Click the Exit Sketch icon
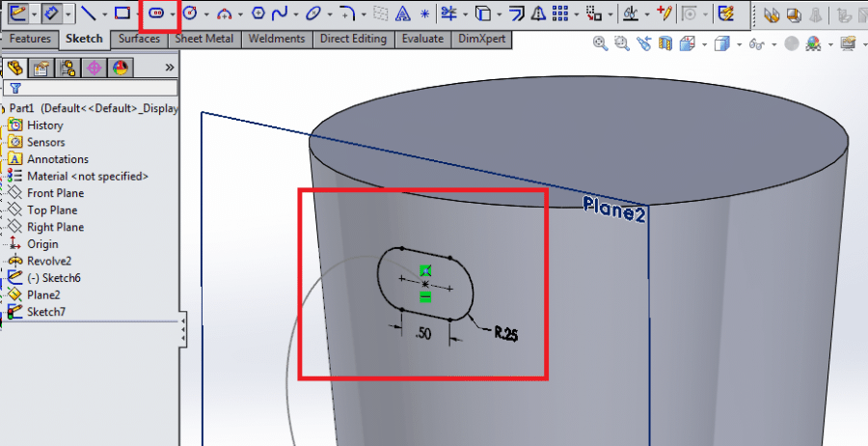This screenshot has height=446, width=868. (x=17, y=13)
